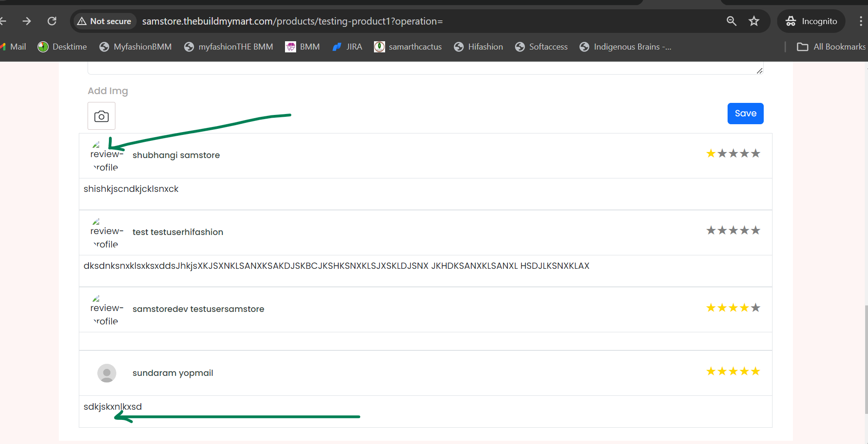Click fifth star of shubhangi samstore's rating

755,153
